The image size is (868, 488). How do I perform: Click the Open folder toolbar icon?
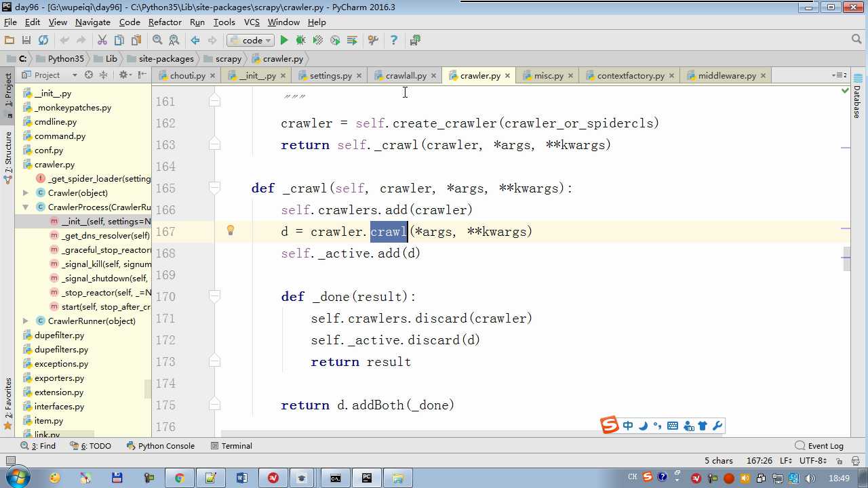point(9,41)
